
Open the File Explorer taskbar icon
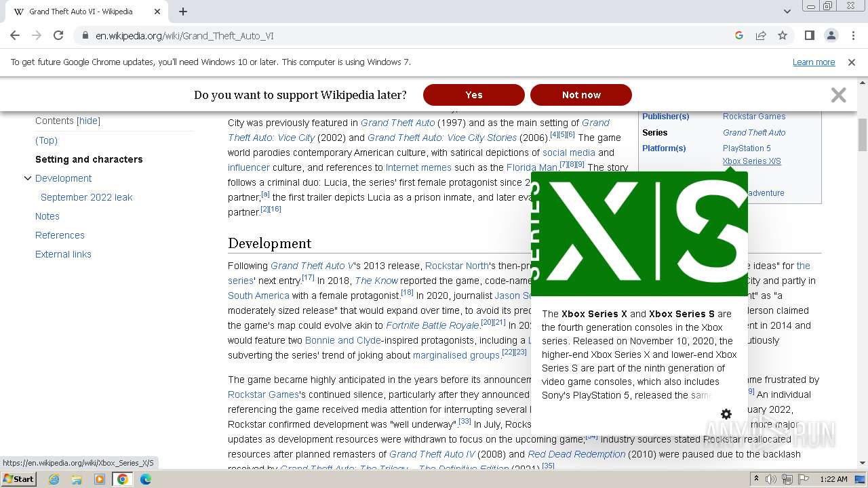click(x=77, y=479)
